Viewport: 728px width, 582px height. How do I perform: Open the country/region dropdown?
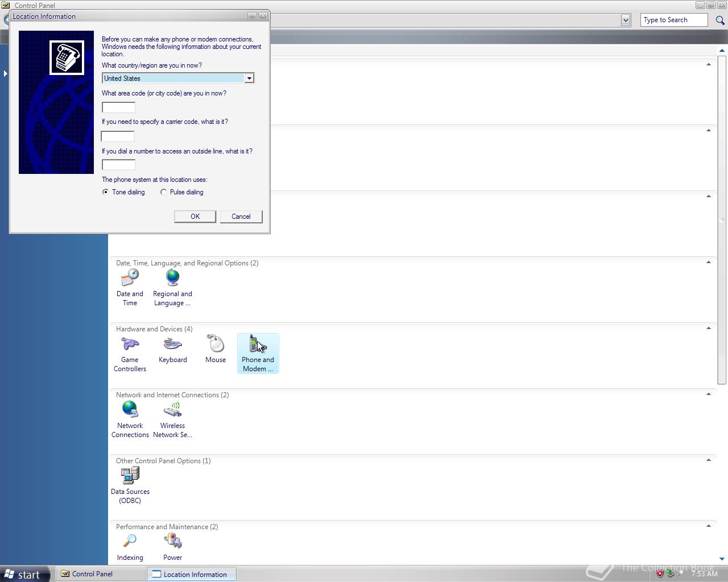click(249, 78)
